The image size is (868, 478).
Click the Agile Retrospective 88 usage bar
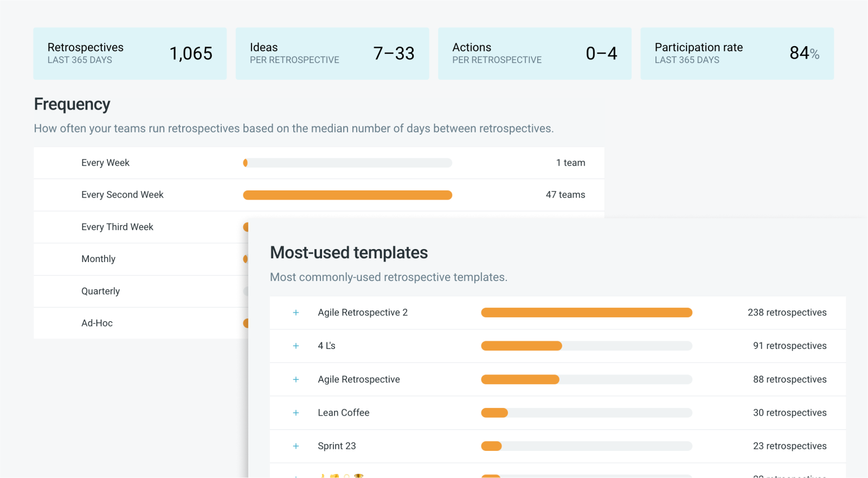587,379
